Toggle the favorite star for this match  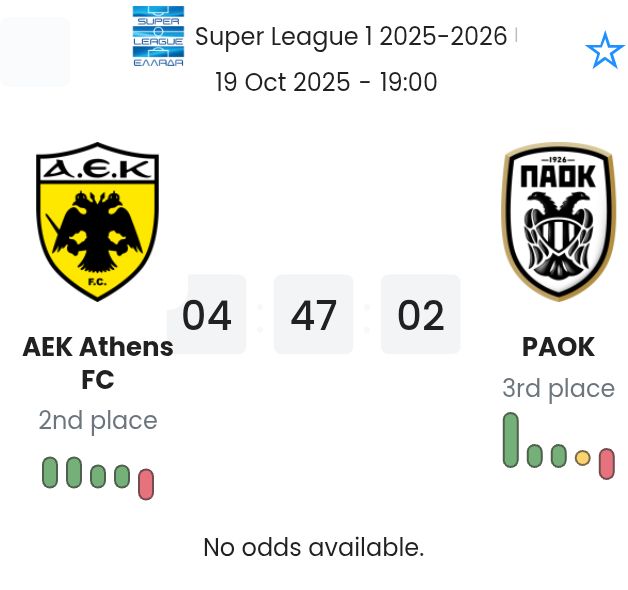pyautogui.click(x=604, y=51)
